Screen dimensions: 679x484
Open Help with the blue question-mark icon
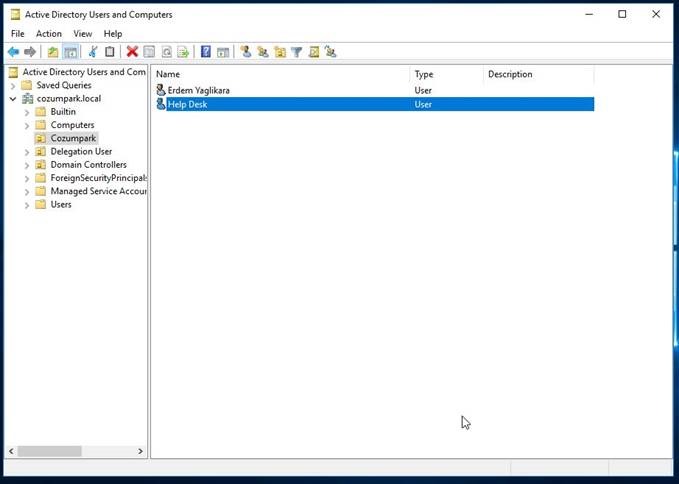point(206,52)
